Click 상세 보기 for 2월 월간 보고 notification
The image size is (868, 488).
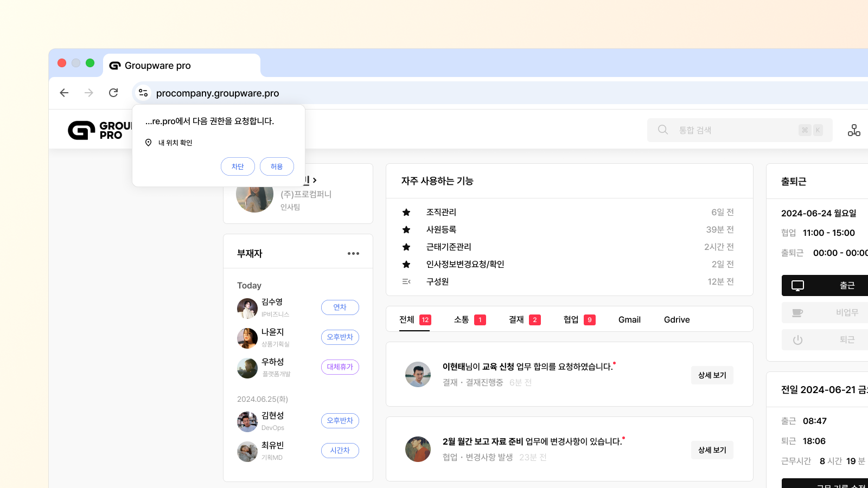[712, 450]
